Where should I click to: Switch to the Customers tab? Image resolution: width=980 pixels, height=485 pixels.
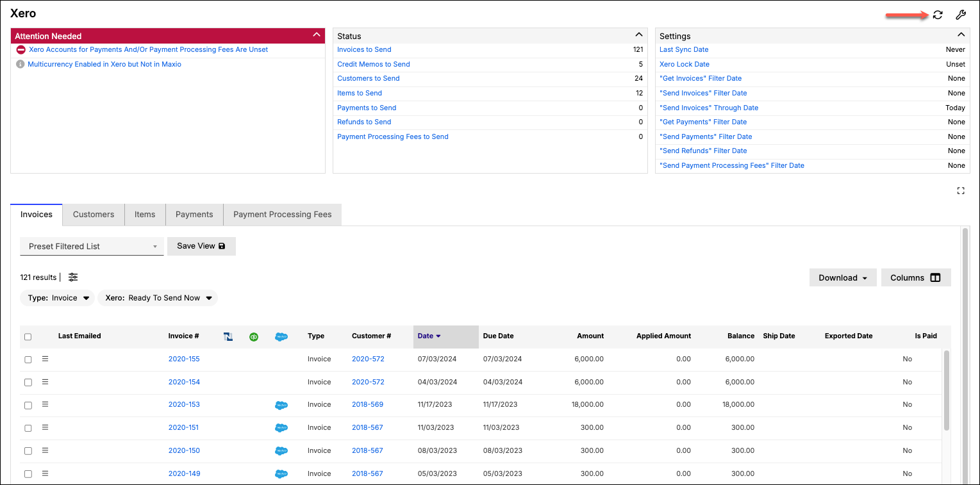(94, 215)
